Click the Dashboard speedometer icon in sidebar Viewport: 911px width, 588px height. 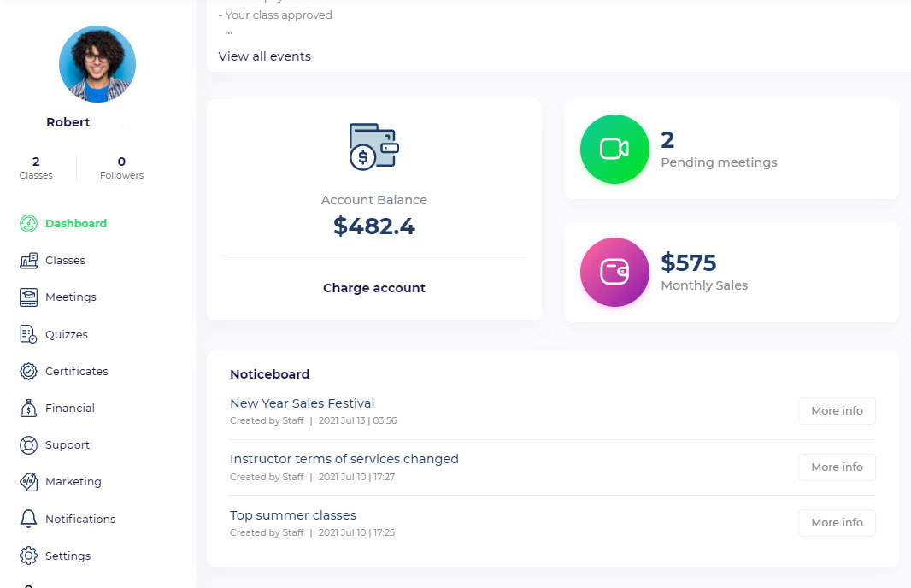pyautogui.click(x=28, y=223)
